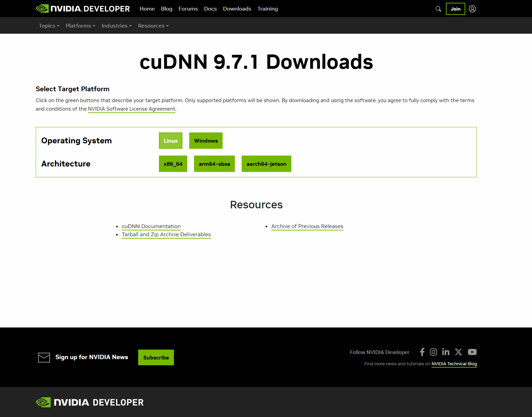Select Windows as operating system
The height and width of the screenshot is (417, 532).
tap(206, 141)
